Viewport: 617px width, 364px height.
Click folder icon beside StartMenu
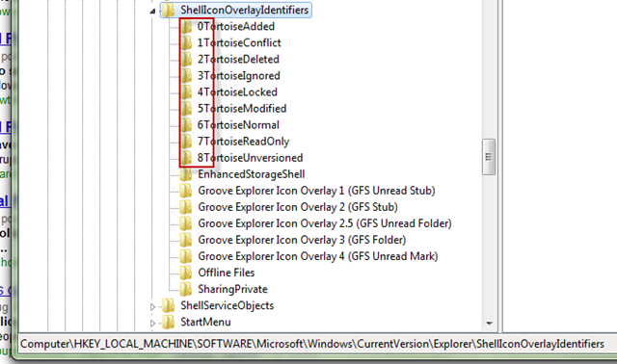tap(169, 323)
